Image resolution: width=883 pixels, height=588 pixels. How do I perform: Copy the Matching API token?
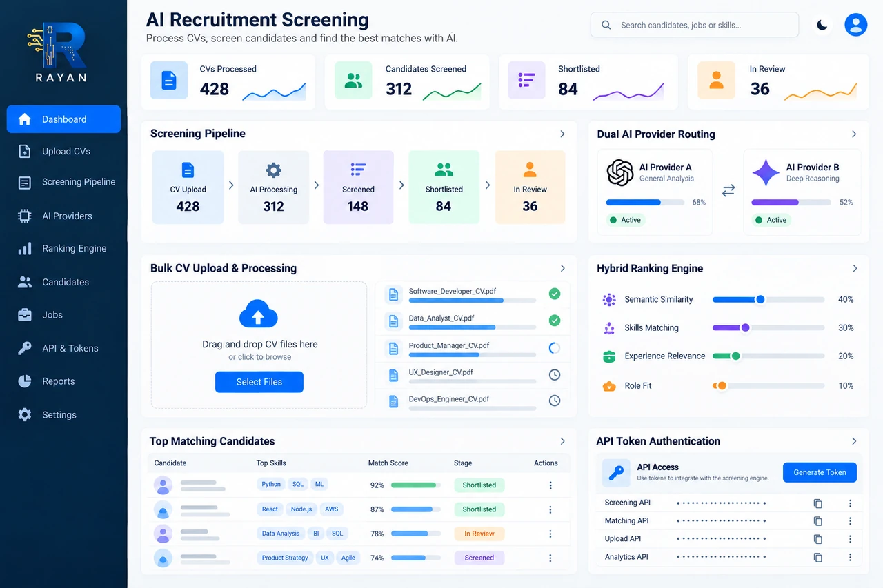coord(818,521)
